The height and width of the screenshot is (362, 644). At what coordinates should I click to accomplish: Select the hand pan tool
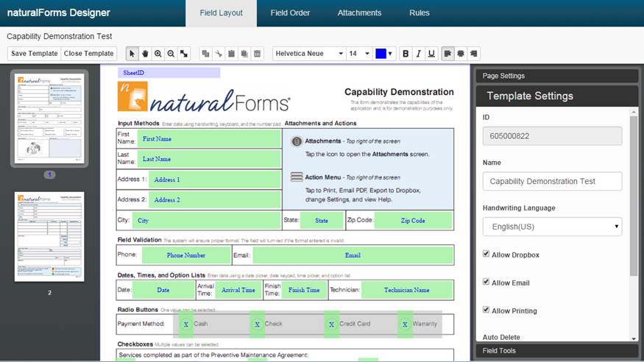[x=145, y=54]
